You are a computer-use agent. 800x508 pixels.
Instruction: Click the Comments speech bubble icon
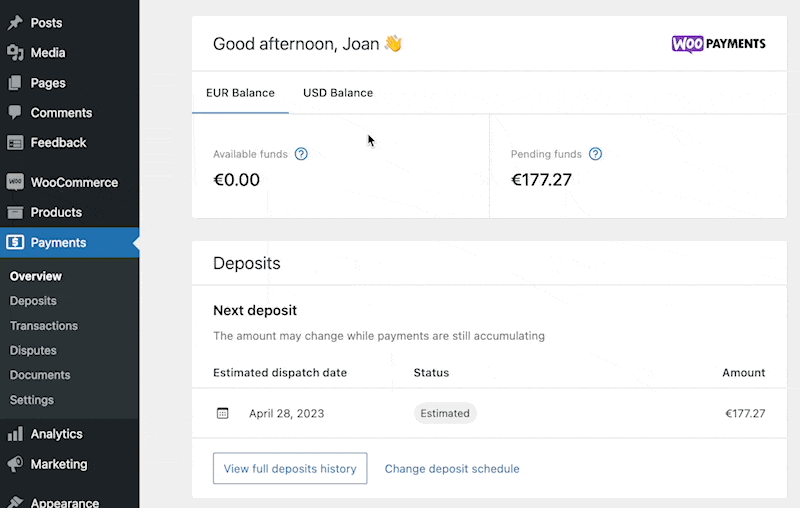click(x=15, y=112)
